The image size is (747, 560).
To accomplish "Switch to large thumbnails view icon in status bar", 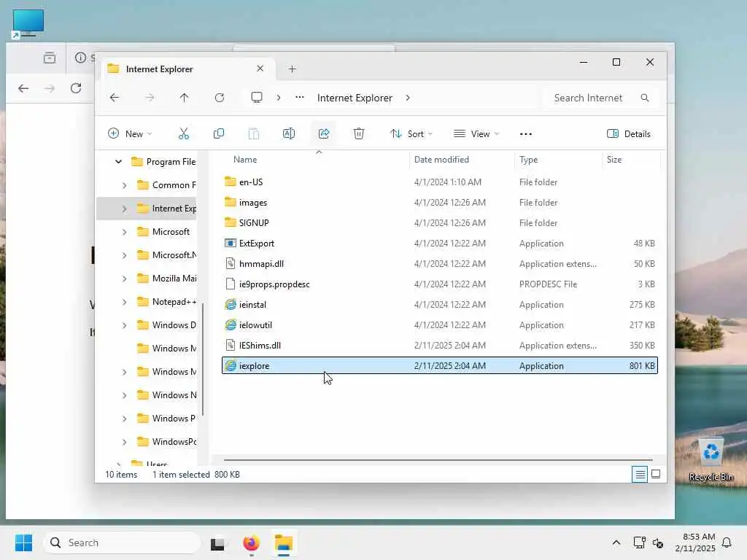I will click(656, 474).
